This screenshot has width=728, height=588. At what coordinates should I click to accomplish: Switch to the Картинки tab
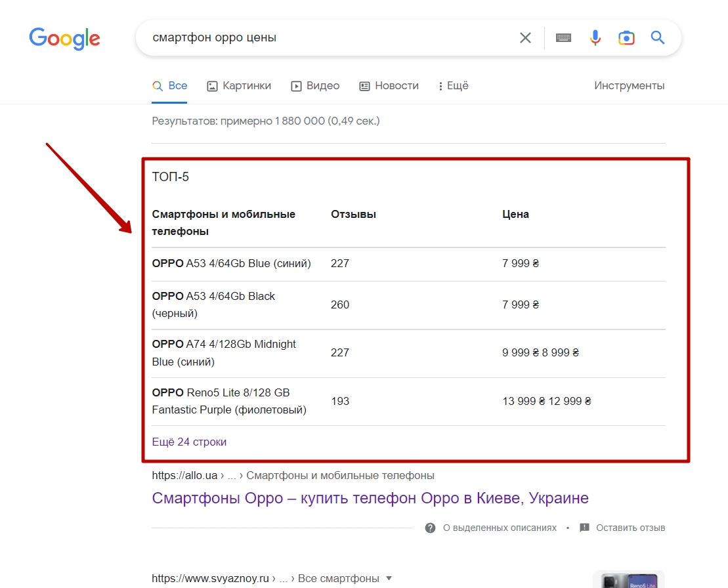[239, 86]
